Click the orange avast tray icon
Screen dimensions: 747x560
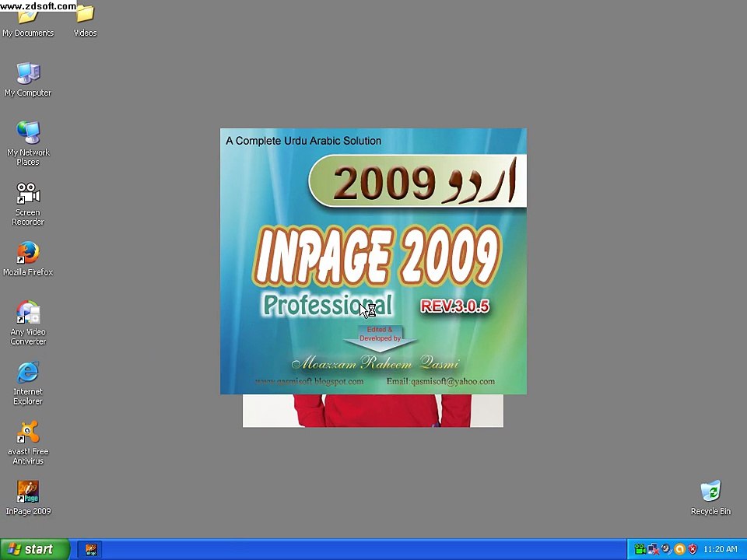click(x=680, y=550)
